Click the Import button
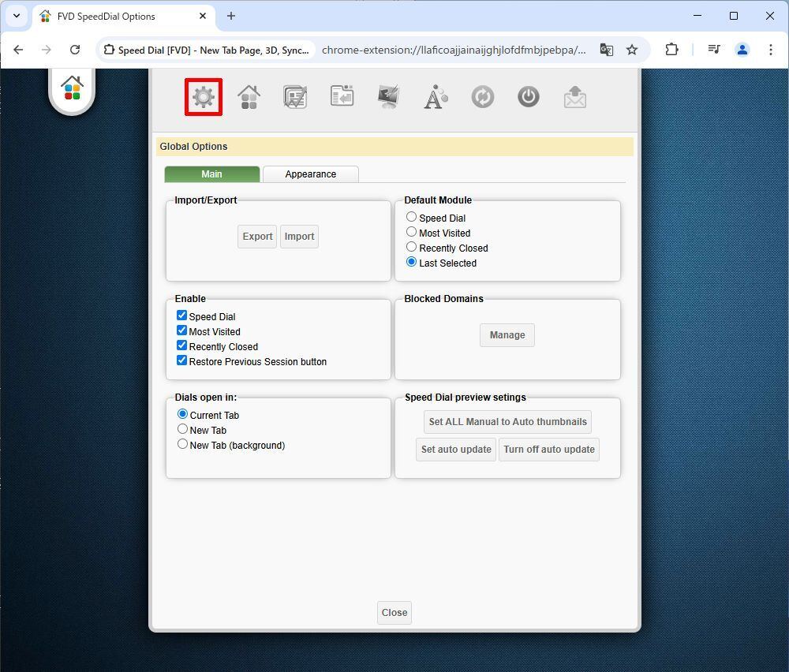Image resolution: width=789 pixels, height=672 pixels. coord(299,237)
